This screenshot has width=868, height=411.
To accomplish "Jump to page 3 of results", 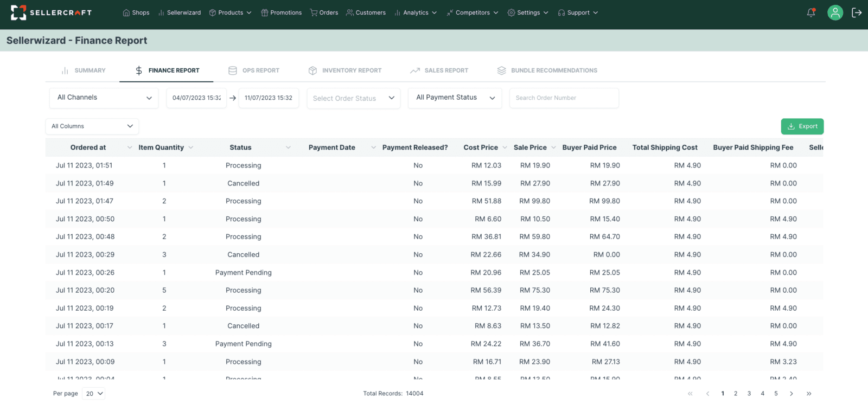I will pyautogui.click(x=749, y=394).
